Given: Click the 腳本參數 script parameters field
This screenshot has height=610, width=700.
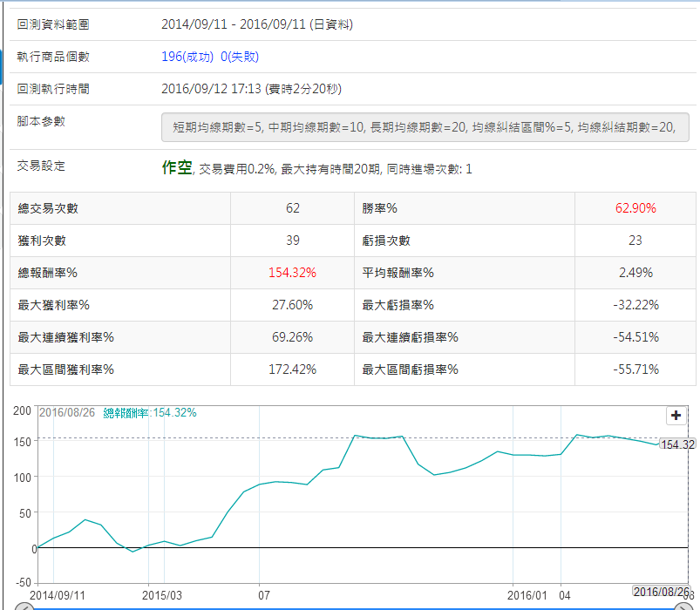Looking at the screenshot, I should coord(425,127).
